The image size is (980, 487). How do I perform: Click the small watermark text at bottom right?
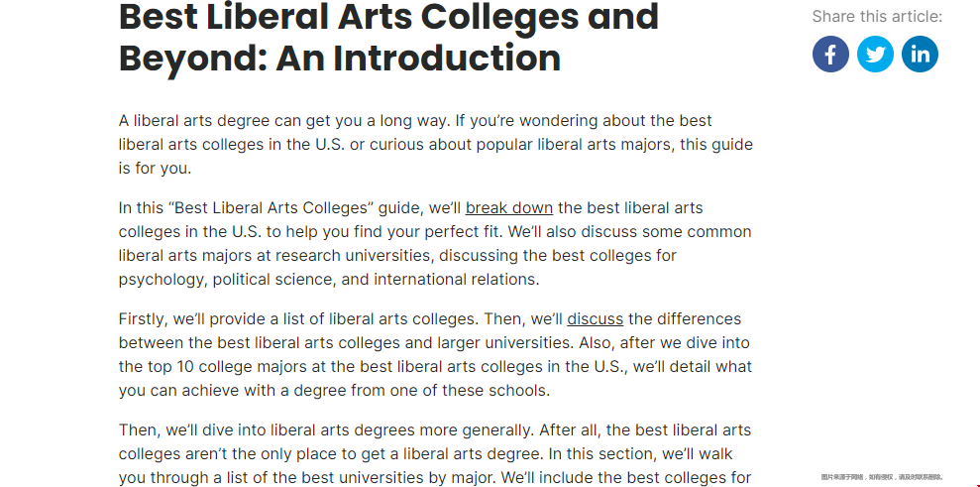tap(881, 477)
